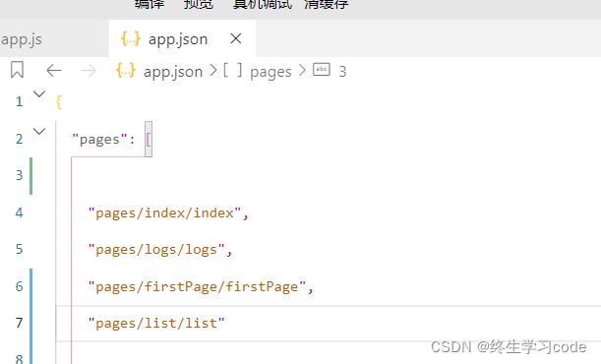The width and height of the screenshot is (601, 364).
Task: Collapse the fold arrow on line 1
Action: 39,93
